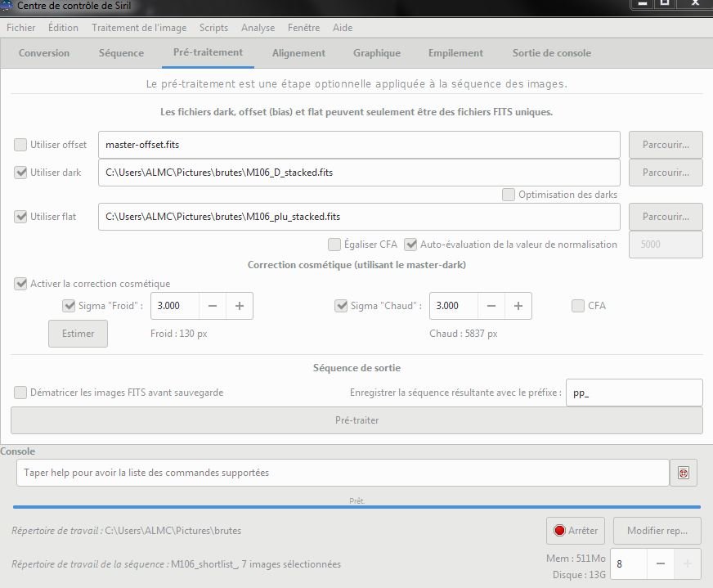Switch to the Séquence tab
Screen dimensions: 713x588
point(121,53)
